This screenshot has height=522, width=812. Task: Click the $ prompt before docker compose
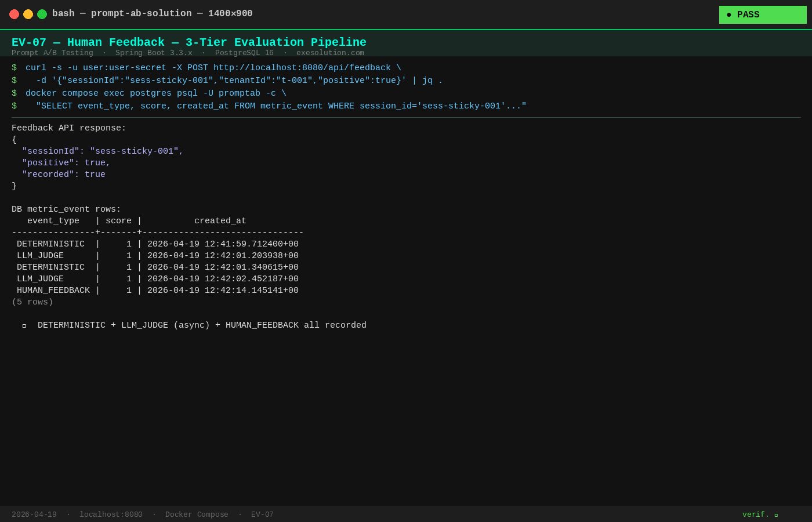(14, 93)
